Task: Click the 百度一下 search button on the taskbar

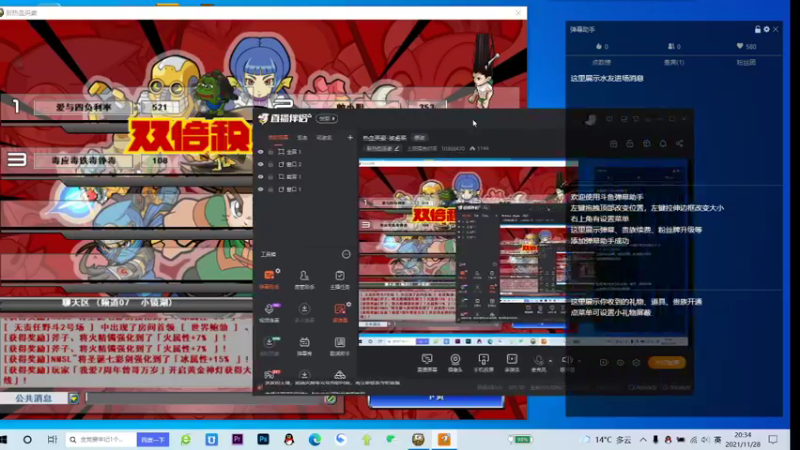Action: click(x=153, y=439)
